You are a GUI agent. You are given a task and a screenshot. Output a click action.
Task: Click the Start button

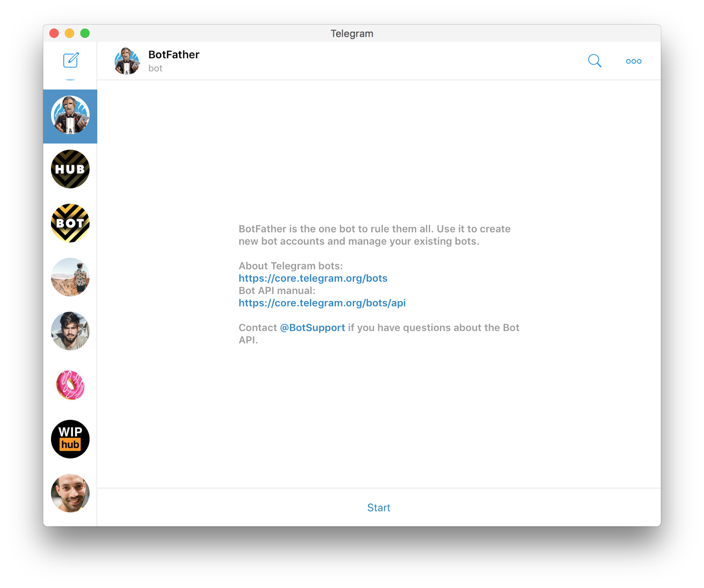378,507
